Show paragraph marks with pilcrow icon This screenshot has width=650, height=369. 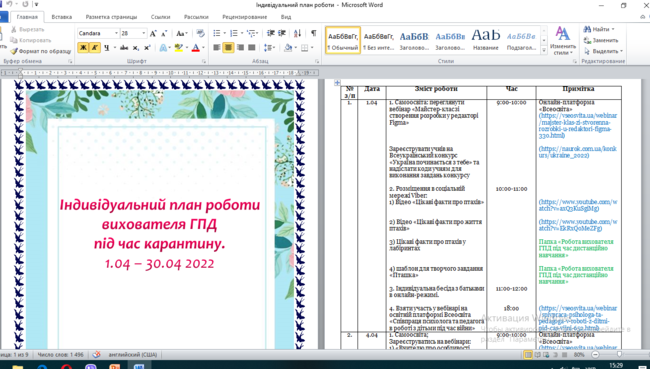(313, 34)
